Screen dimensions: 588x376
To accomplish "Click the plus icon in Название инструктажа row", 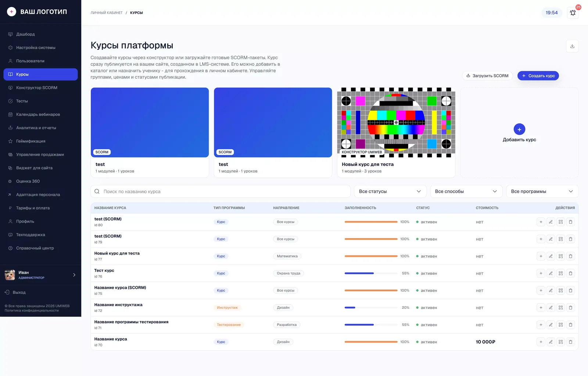I will [x=541, y=308].
